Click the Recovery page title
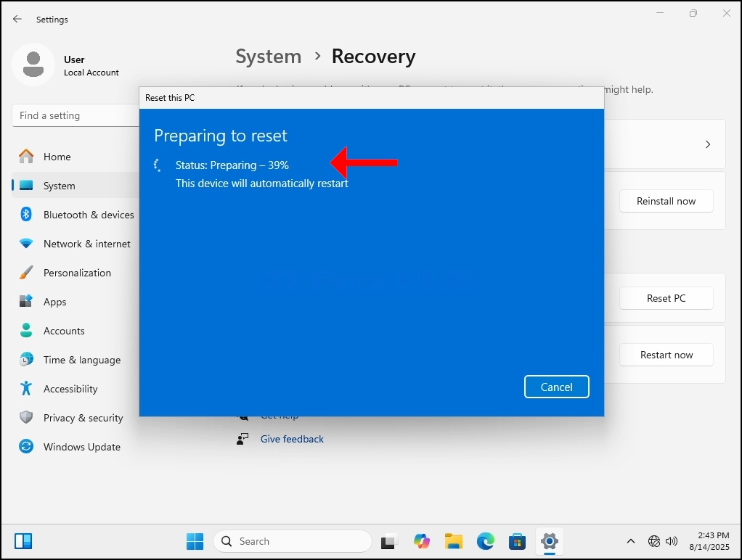Screen dimensions: 742x560 coord(373,57)
